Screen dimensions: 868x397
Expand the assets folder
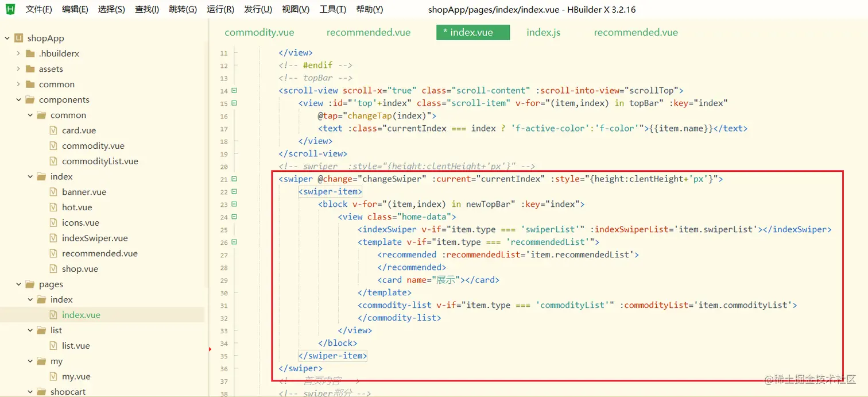point(18,69)
